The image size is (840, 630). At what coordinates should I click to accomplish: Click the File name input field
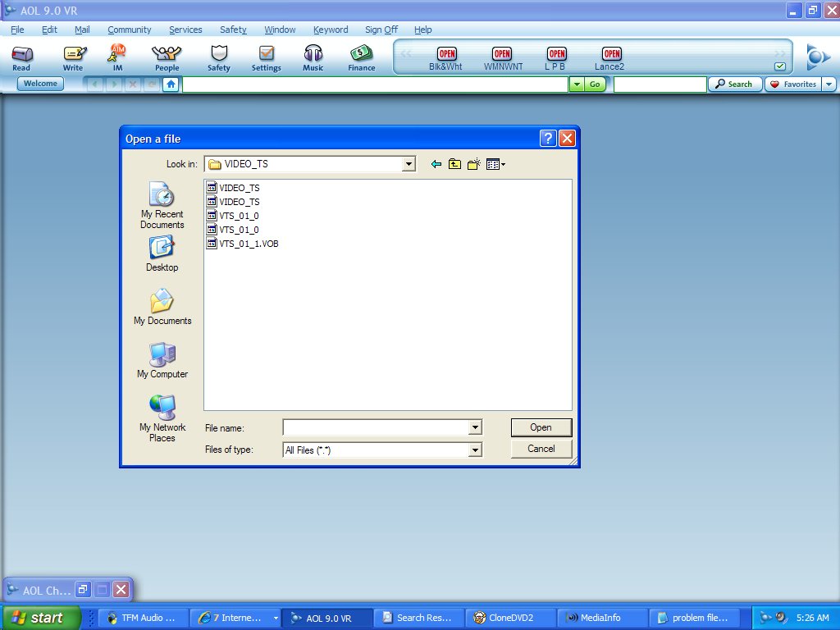pos(376,427)
